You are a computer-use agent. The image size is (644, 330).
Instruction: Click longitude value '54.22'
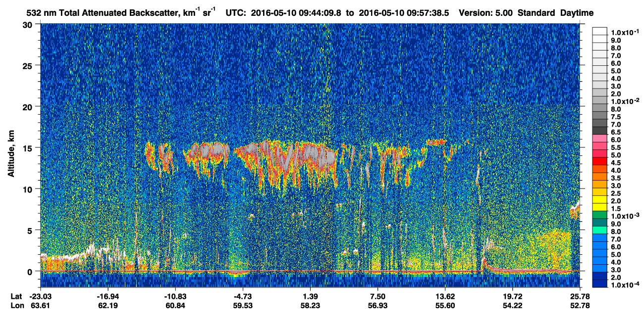point(513,306)
